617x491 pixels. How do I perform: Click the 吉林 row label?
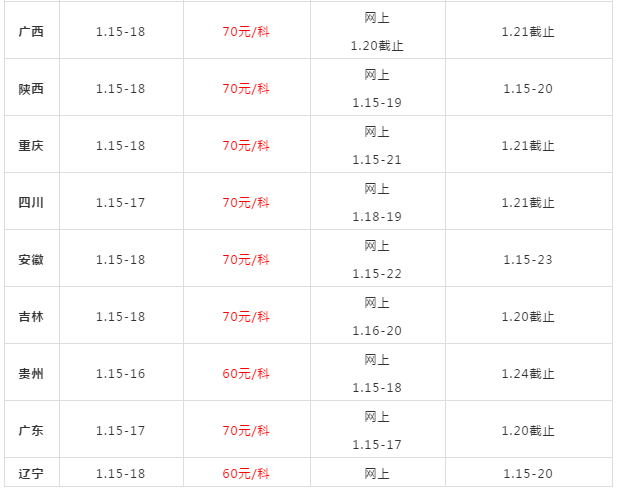pos(31,316)
